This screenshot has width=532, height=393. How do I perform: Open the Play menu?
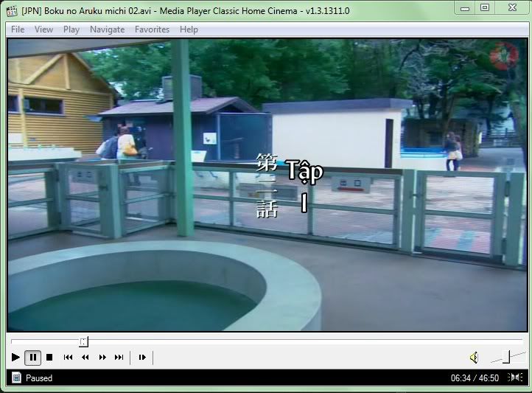(71, 29)
